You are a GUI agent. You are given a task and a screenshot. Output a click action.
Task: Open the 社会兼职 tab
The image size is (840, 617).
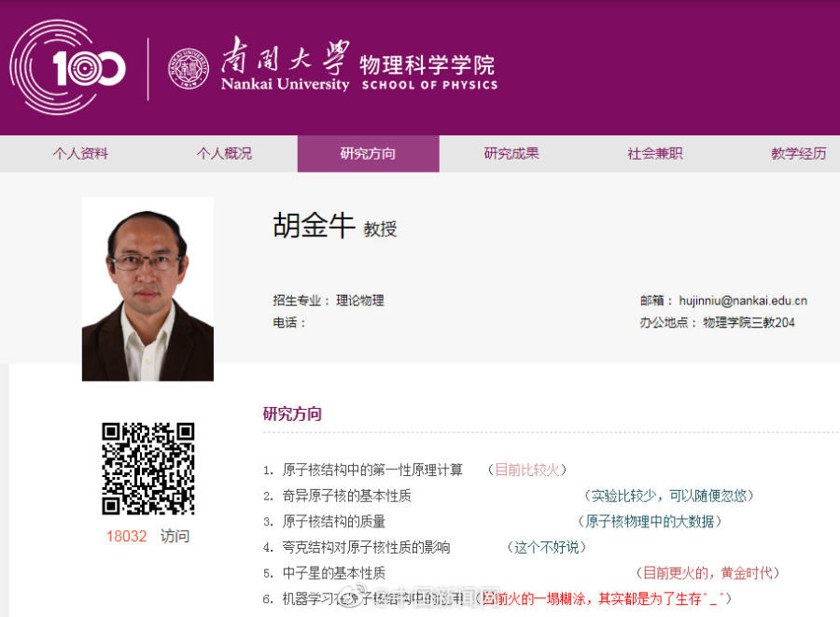pyautogui.click(x=655, y=154)
